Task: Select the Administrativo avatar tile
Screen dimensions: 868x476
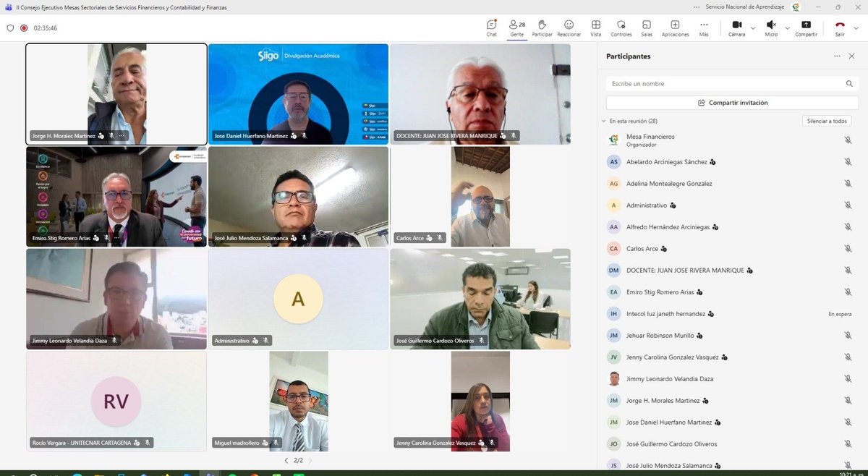Action: (x=298, y=299)
